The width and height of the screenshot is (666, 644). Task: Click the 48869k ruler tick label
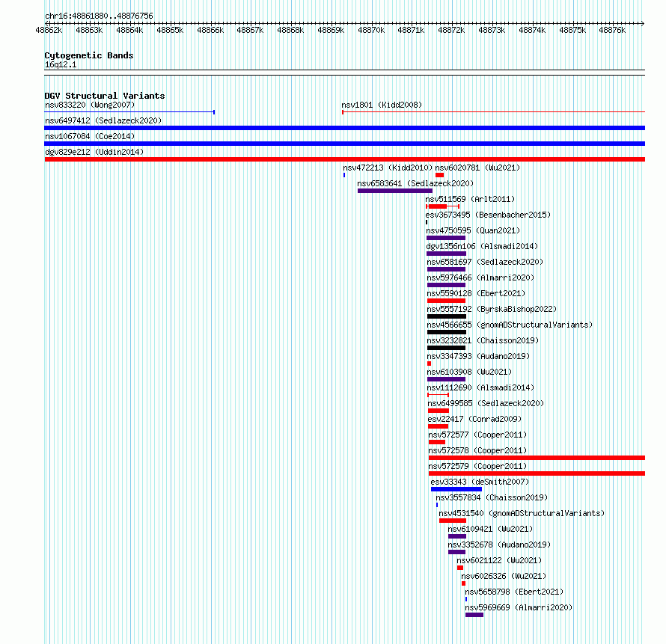click(331, 30)
